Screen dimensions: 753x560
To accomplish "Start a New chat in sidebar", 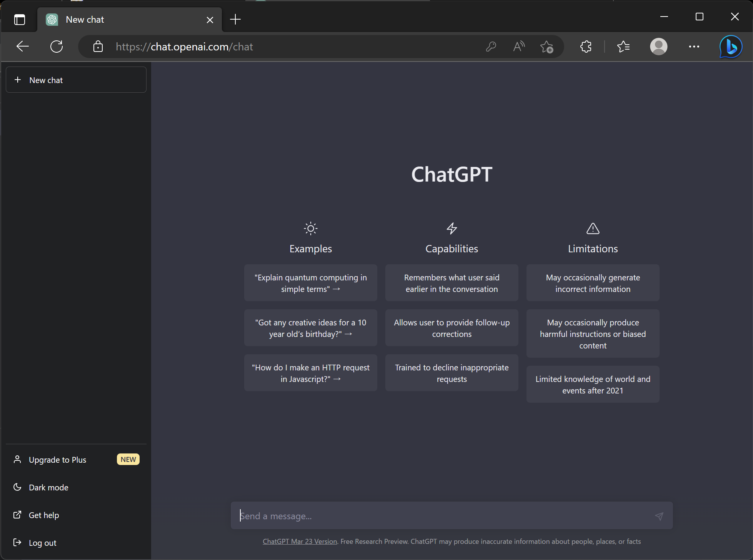I will [x=76, y=80].
